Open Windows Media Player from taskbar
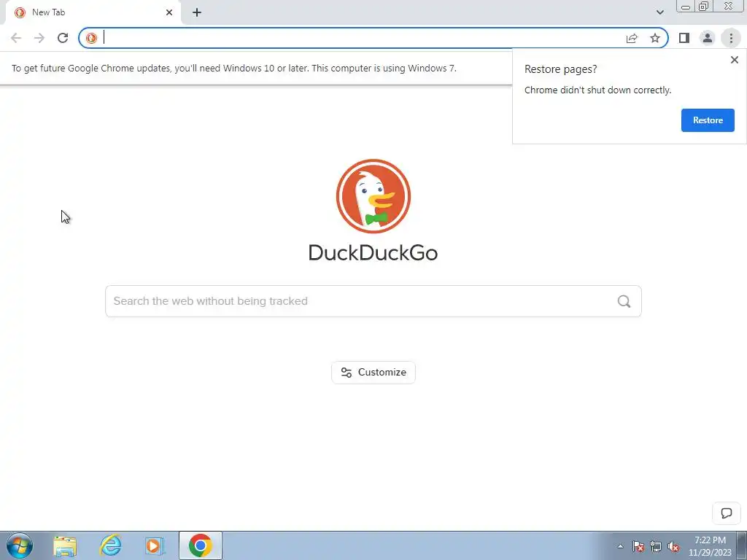747x560 pixels. [155, 545]
